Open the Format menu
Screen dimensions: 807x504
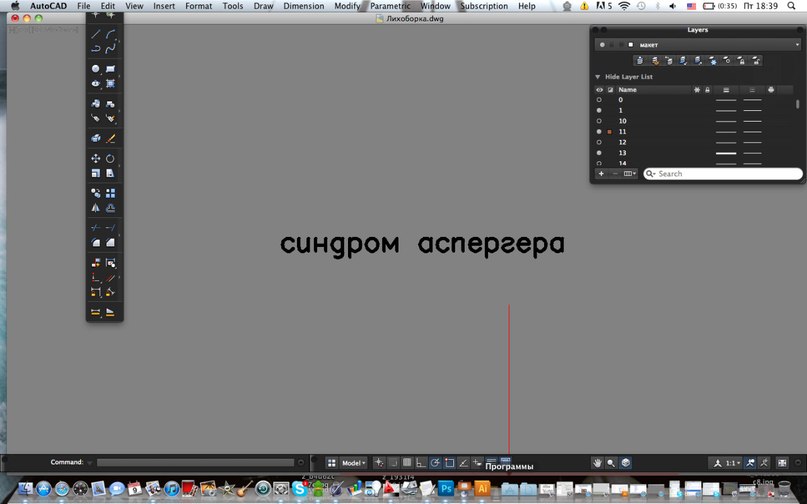199,6
